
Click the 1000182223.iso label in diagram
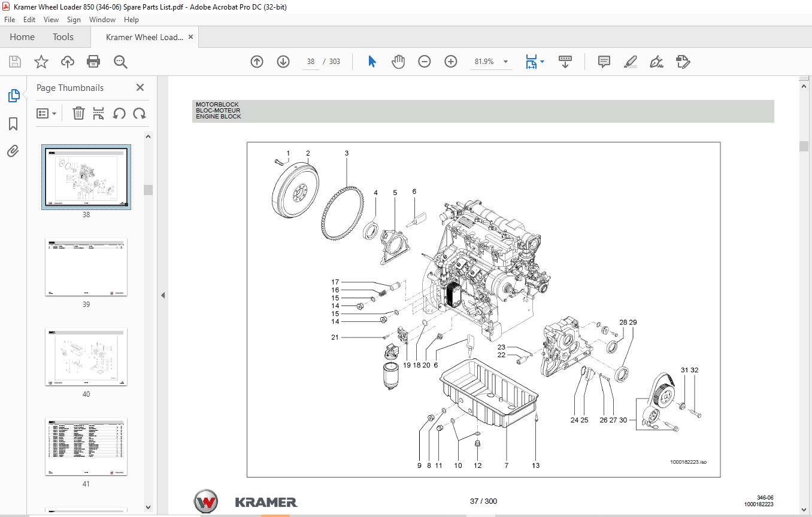click(688, 462)
